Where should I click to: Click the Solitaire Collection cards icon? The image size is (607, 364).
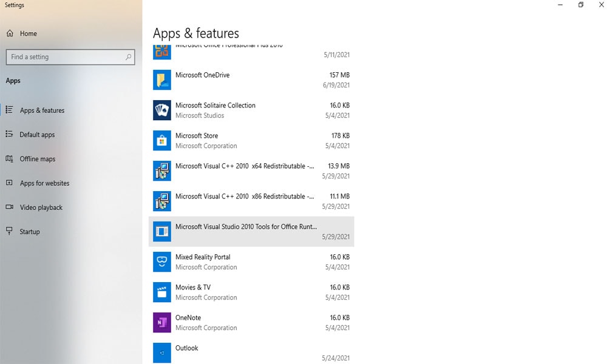click(x=162, y=110)
